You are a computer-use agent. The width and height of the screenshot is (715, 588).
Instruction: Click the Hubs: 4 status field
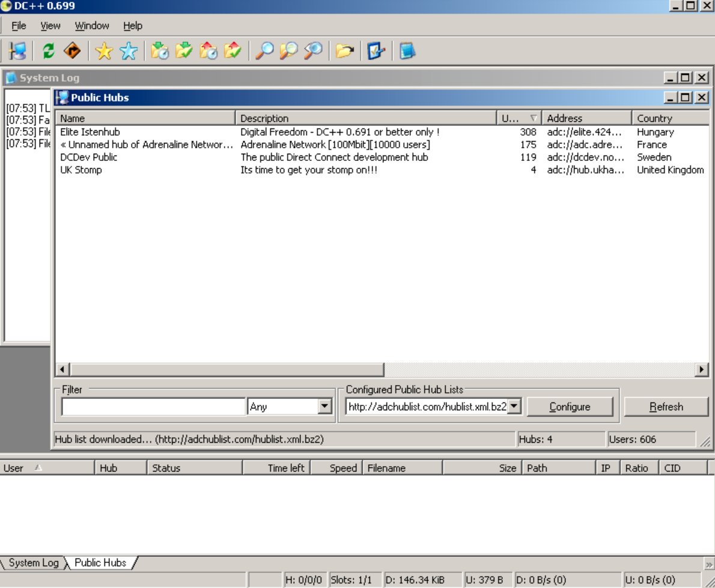click(x=561, y=439)
